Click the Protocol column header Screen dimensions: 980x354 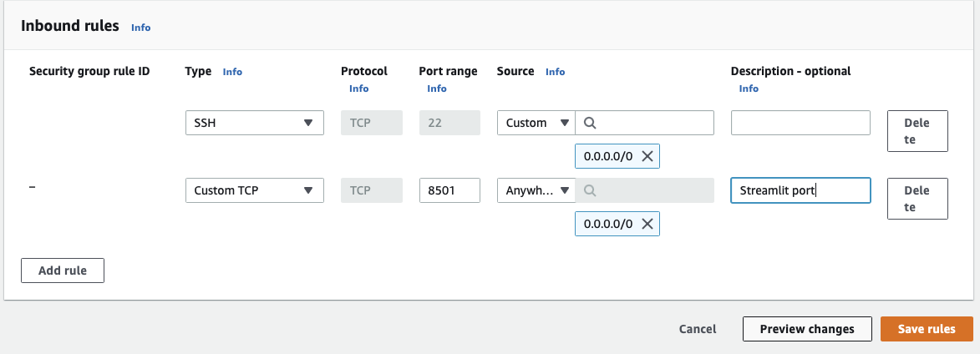364,71
